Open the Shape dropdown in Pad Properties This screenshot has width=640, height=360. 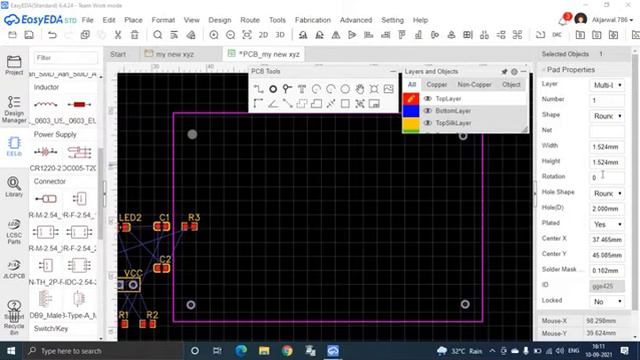[607, 116]
